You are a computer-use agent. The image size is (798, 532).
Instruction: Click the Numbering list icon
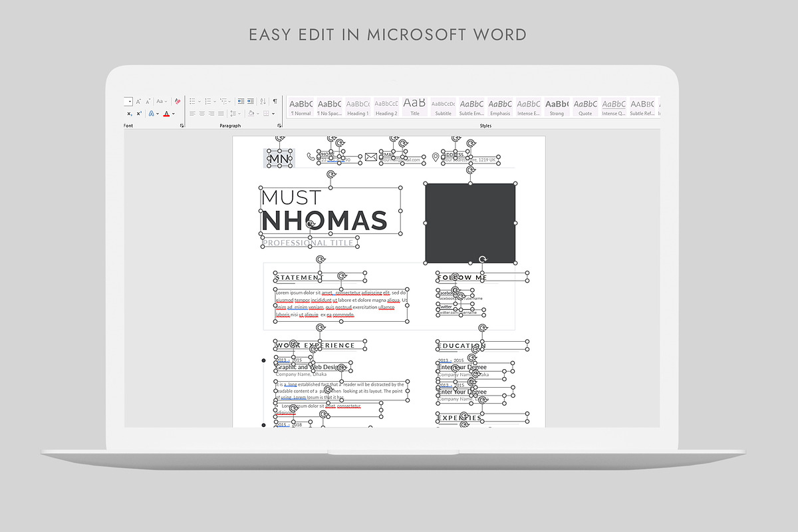coord(207,101)
